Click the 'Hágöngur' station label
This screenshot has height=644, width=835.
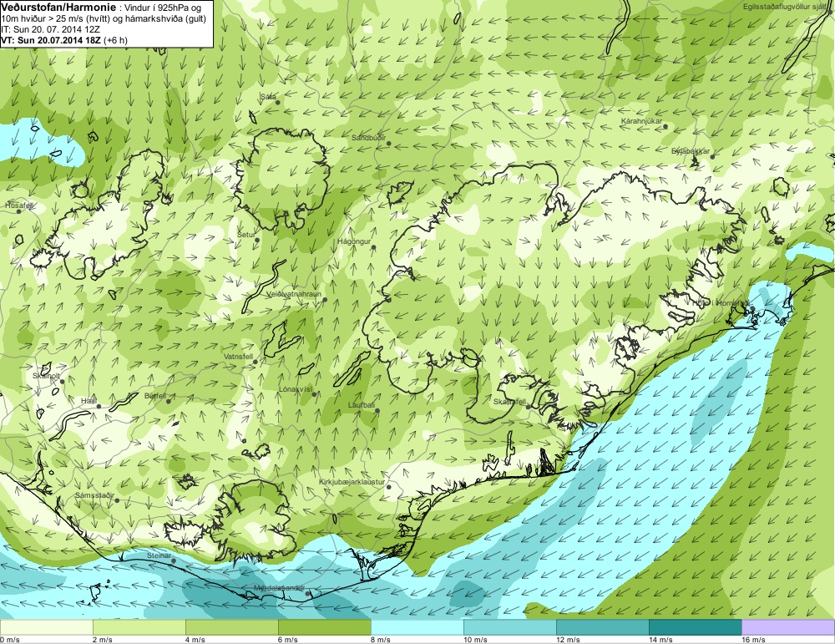[x=354, y=241]
